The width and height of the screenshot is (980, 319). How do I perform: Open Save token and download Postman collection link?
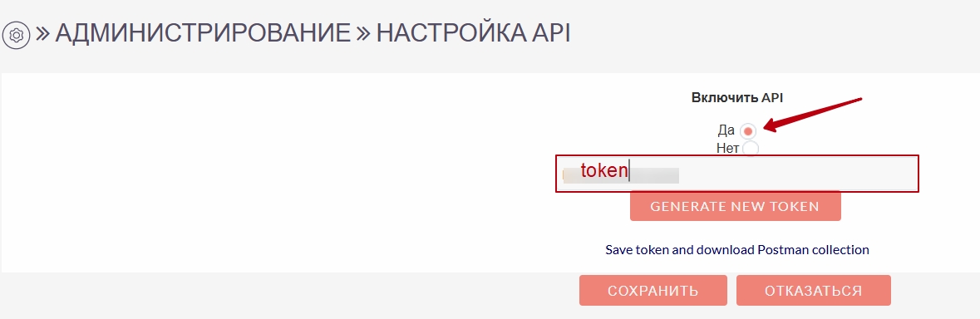737,250
